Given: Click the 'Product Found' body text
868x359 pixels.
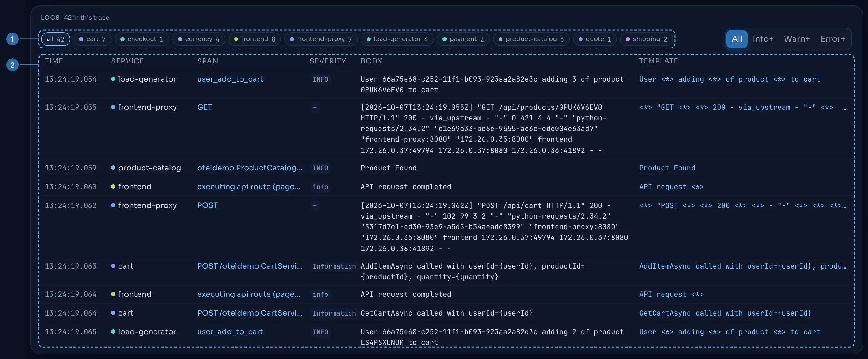Looking at the screenshot, I should [389, 168].
